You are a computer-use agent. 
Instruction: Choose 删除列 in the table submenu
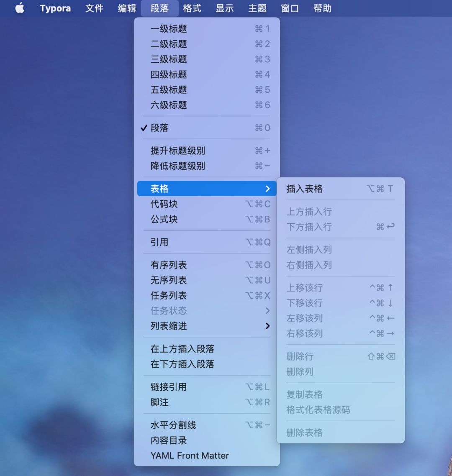click(x=341, y=371)
